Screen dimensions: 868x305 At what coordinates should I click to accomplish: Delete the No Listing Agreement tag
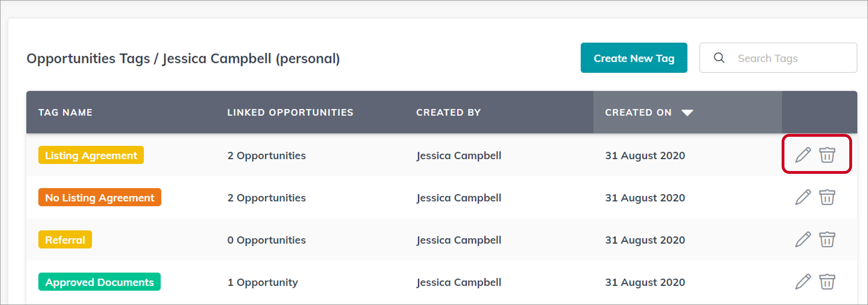827,197
